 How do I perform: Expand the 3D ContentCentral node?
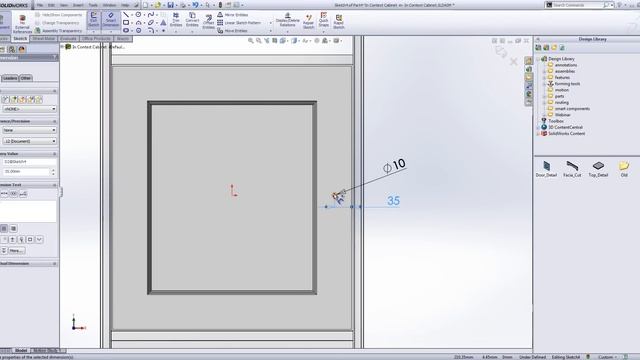click(538, 127)
